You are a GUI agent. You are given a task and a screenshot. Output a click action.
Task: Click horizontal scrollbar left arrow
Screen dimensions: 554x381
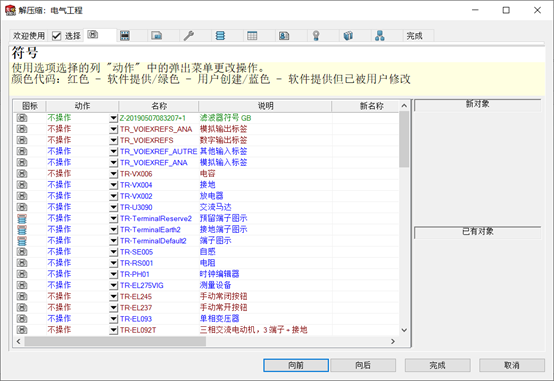click(x=18, y=341)
